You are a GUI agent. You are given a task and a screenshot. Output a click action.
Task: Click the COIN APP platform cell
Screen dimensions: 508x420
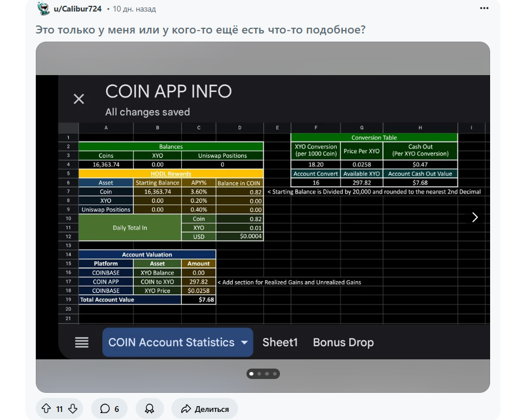coord(106,282)
